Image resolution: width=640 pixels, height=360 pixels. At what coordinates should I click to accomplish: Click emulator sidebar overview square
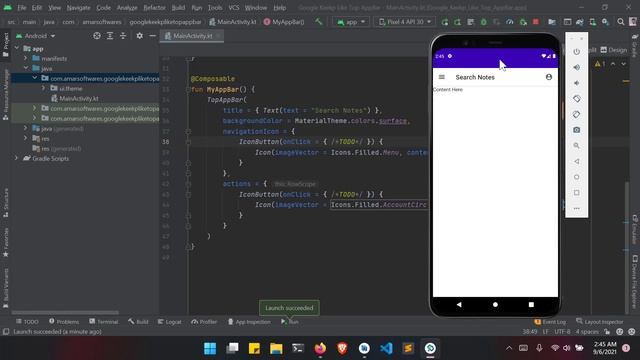click(x=576, y=192)
